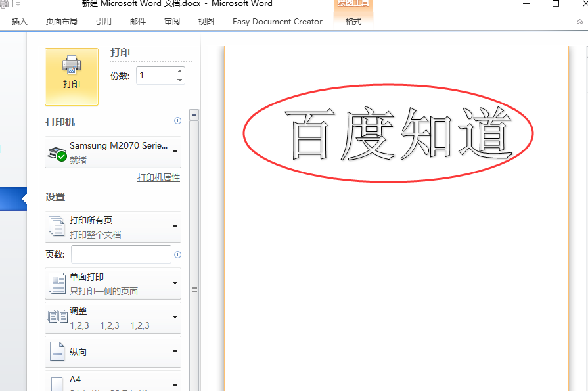Click the large Print button
This screenshot has height=391, width=588.
(72, 76)
